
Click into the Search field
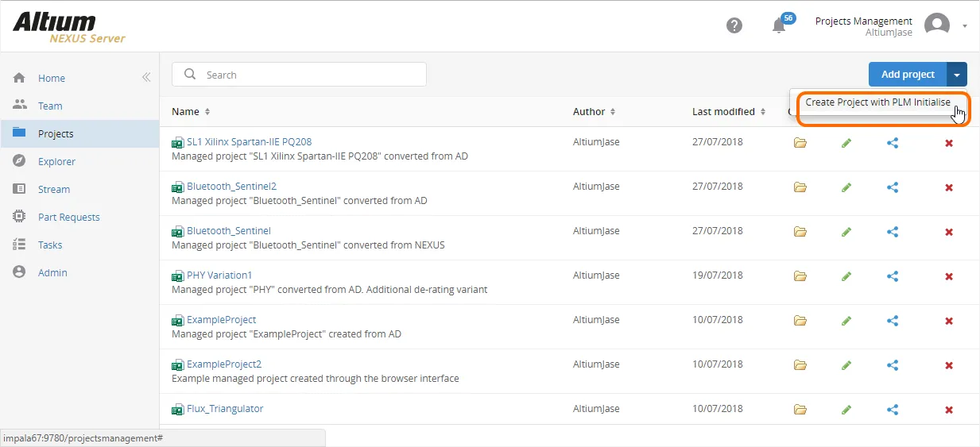click(x=299, y=75)
